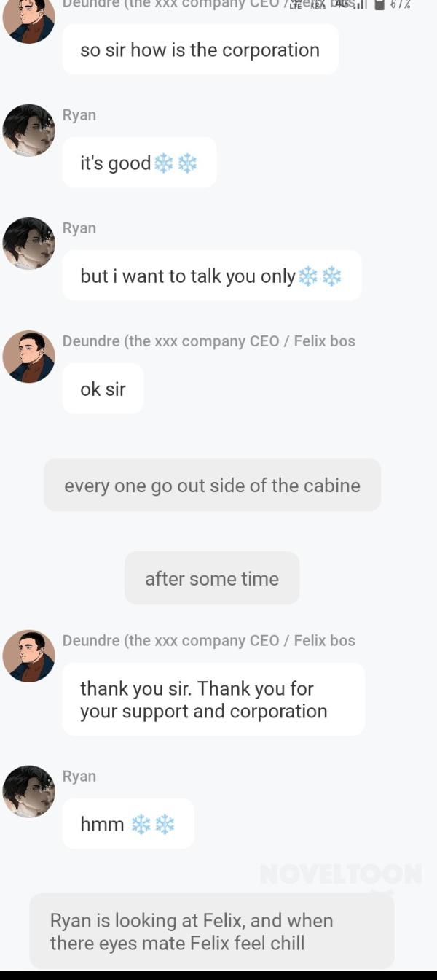This screenshot has height=980, width=437.
Task: Select the "so sir how is the corporation" bubble
Action: tap(200, 49)
